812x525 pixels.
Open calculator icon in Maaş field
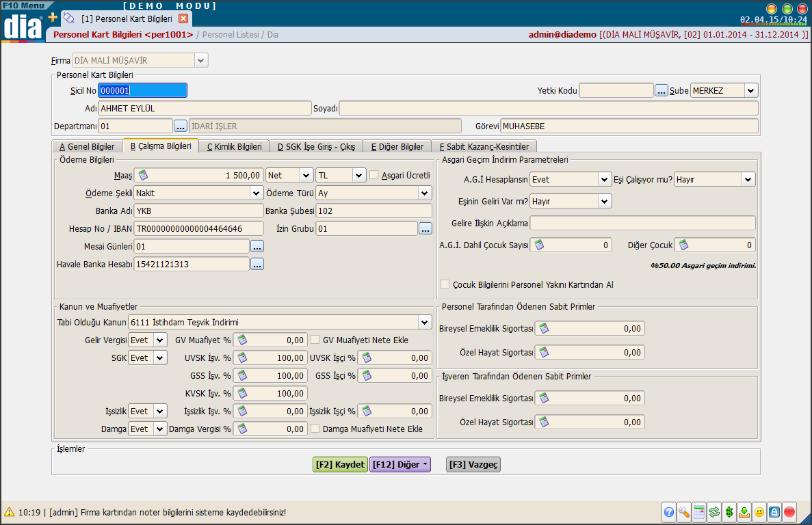[143, 176]
